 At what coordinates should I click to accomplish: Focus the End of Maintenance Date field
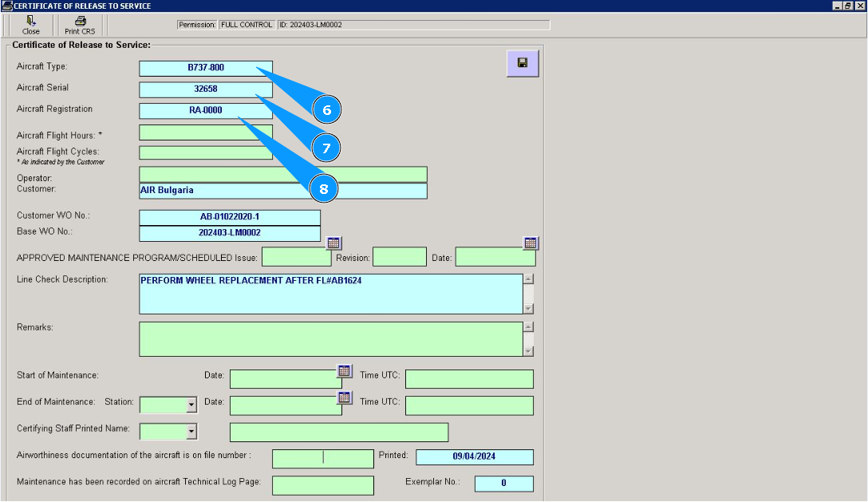pos(286,405)
